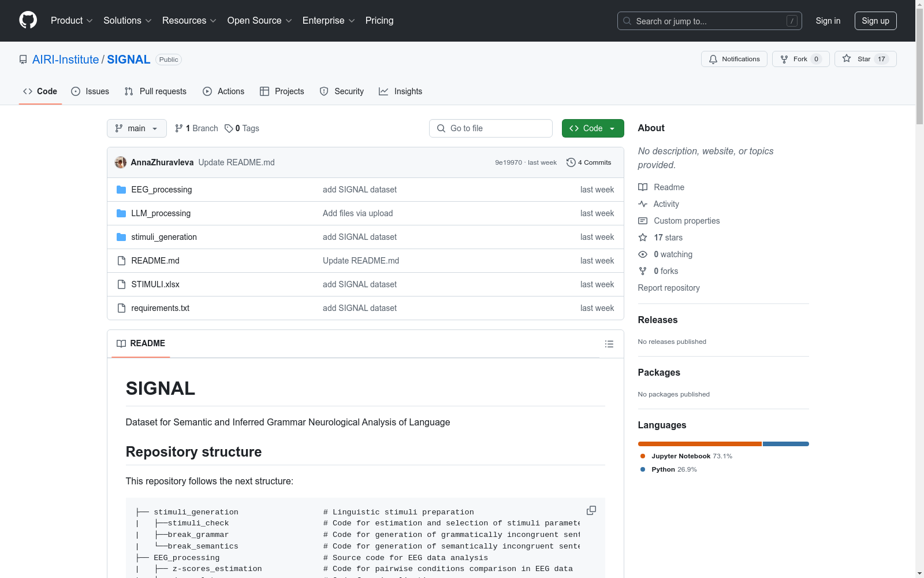This screenshot has width=924, height=578.
Task: Open the 'Update README.md' latest commit message
Action: point(237,162)
